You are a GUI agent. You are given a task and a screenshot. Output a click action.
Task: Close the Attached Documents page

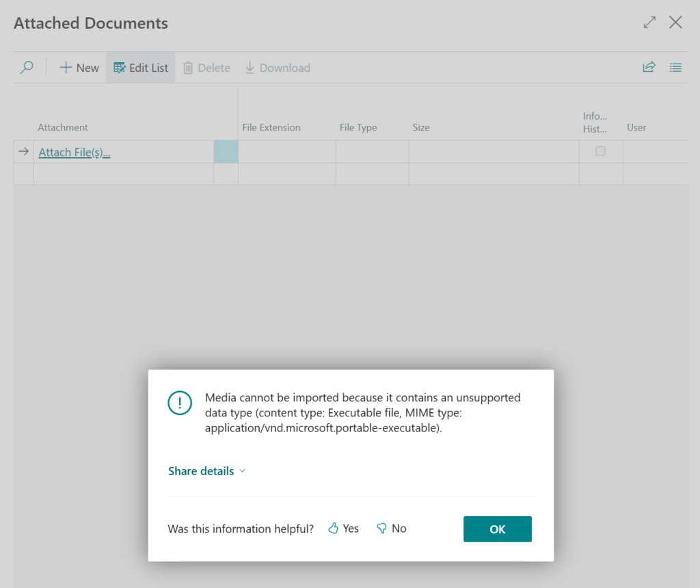(x=675, y=23)
